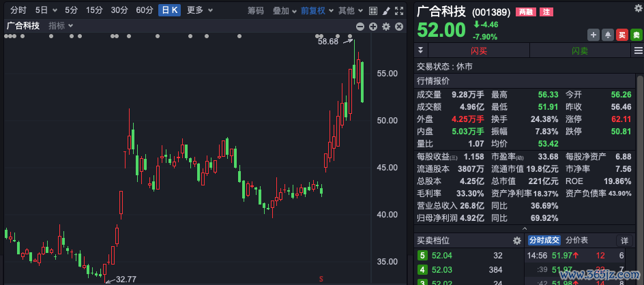The height and width of the screenshot is (285, 644).
Task: Click the 注 notice tag
Action: (546, 12)
